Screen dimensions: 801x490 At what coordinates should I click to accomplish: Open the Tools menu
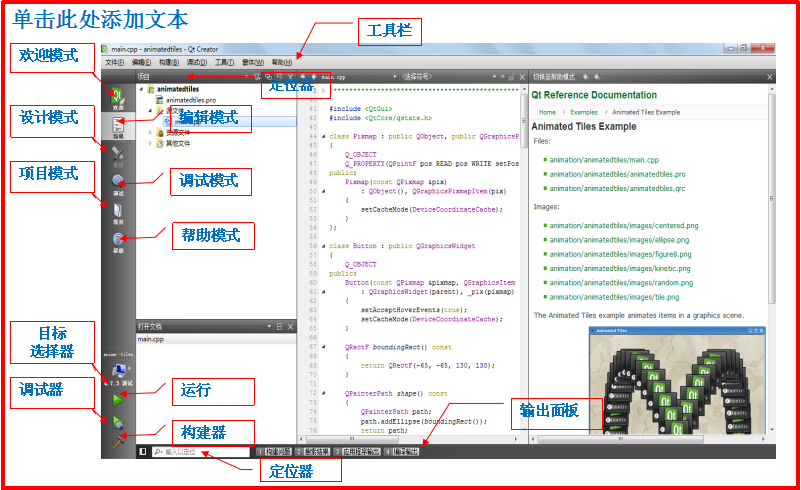click(x=224, y=62)
